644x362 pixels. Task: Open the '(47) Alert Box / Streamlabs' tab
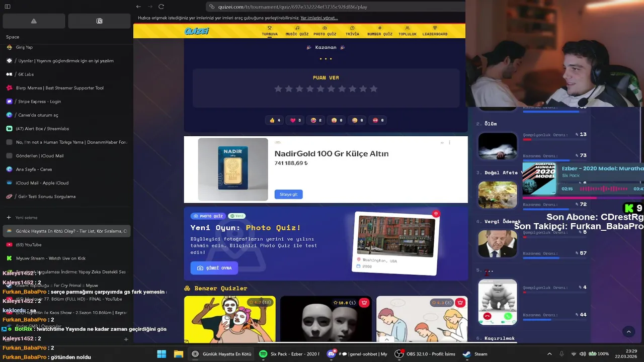[66, 129]
